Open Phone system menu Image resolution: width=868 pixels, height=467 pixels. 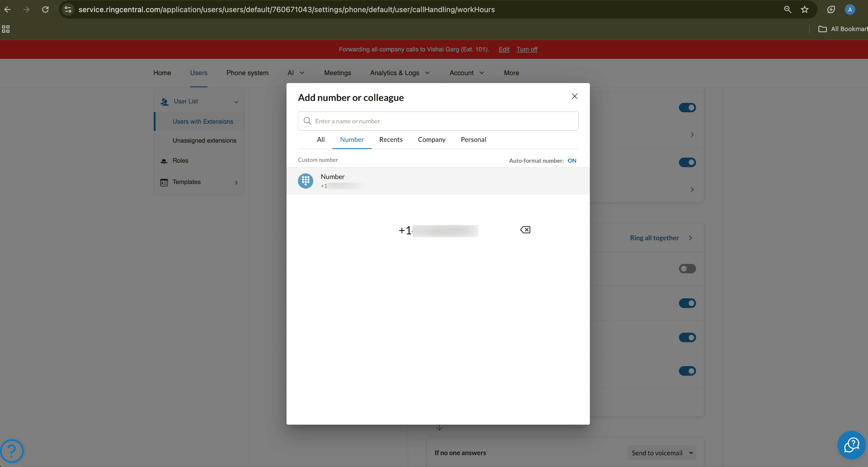coord(248,73)
